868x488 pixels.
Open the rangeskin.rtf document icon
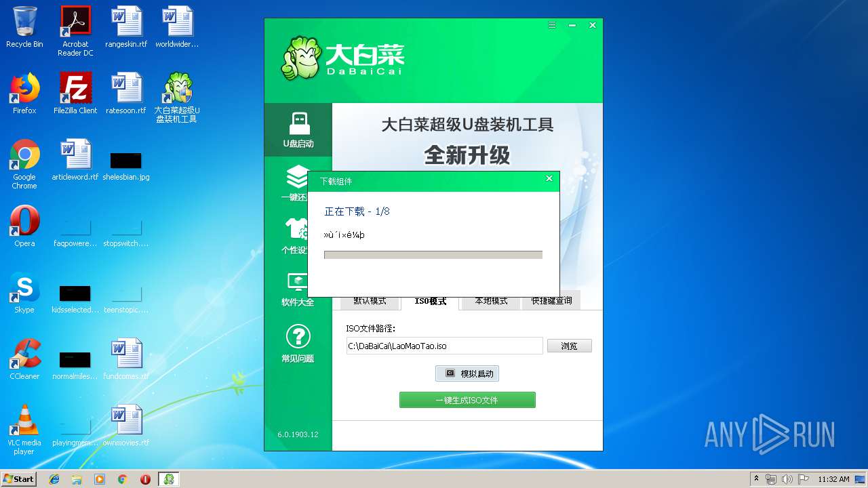pos(126,28)
